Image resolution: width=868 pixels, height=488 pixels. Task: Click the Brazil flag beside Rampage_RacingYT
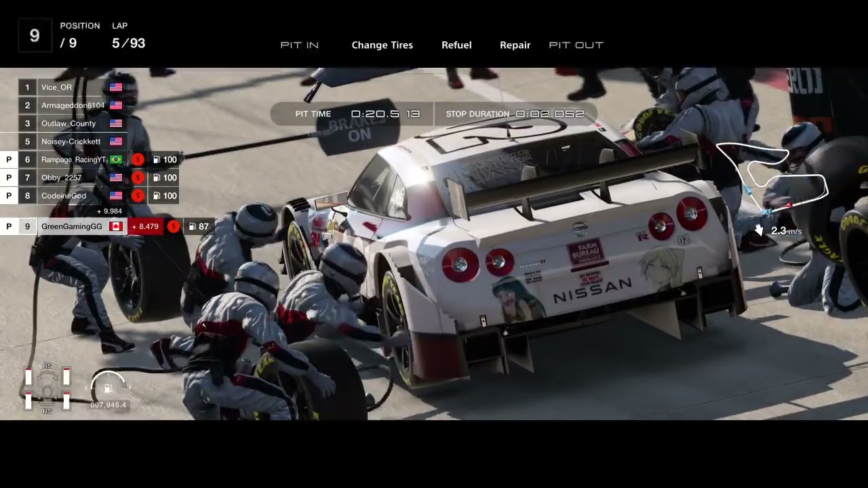point(116,160)
